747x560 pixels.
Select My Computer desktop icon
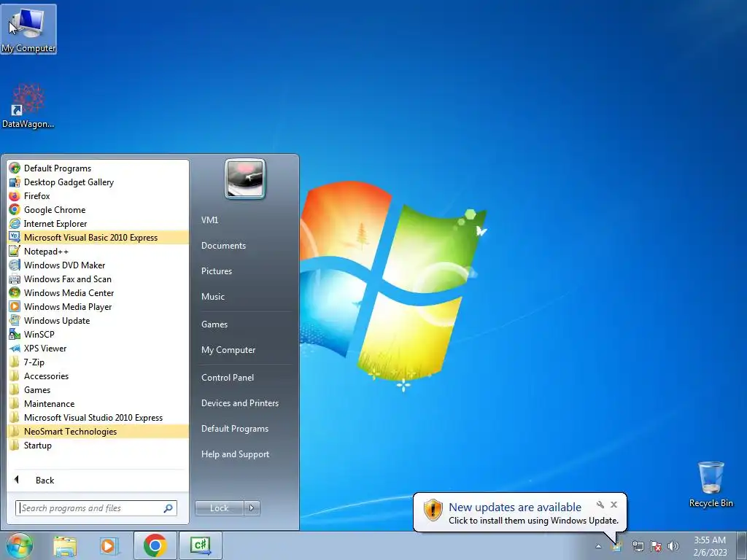(x=28, y=29)
